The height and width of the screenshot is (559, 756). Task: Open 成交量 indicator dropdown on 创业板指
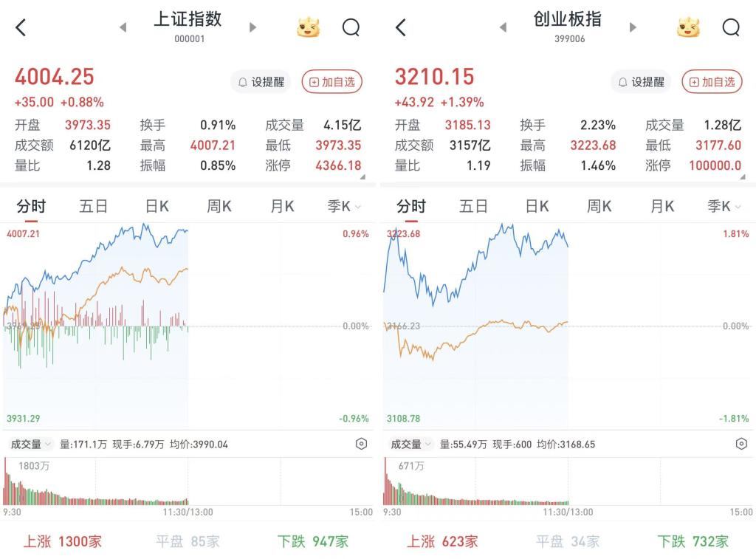pos(410,444)
